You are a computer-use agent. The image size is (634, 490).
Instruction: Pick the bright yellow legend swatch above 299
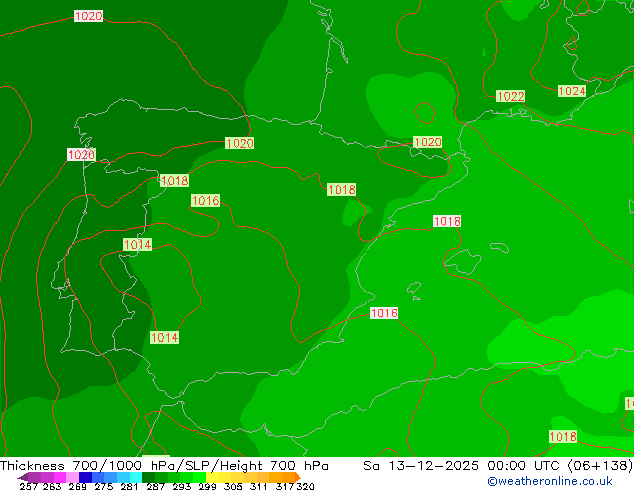coord(212,477)
